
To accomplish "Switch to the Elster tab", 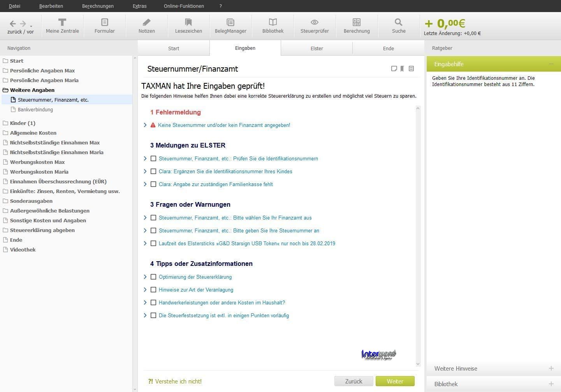I will coord(317,49).
